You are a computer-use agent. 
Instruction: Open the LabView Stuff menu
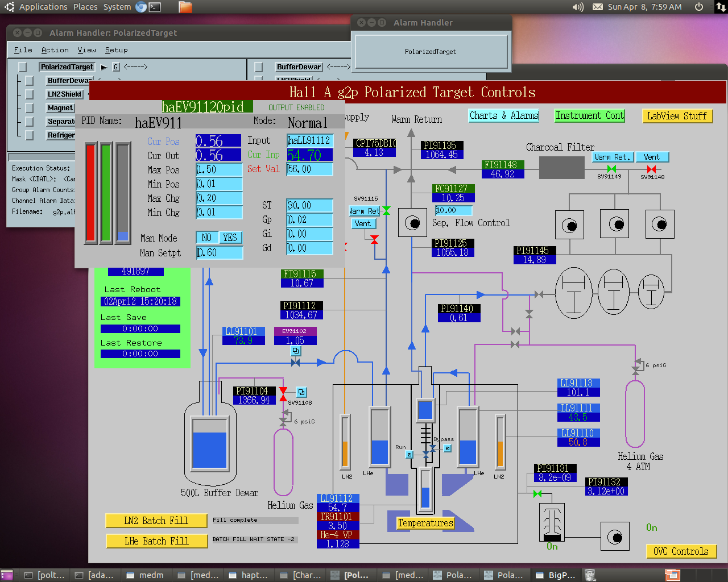tap(677, 116)
